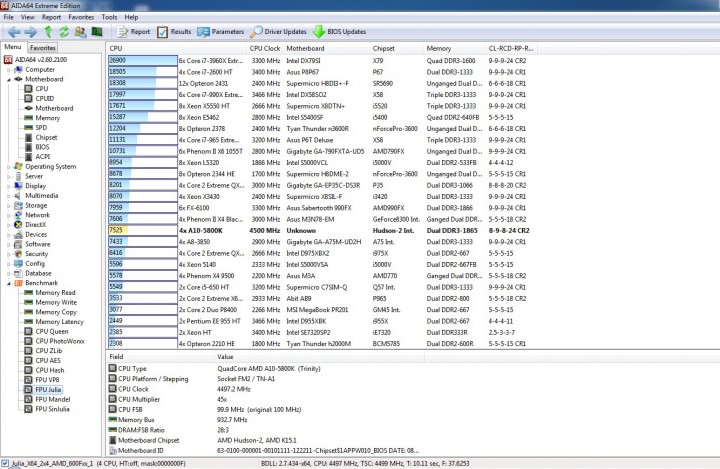Viewport: 720px width, 469px height.
Task: Open the CPU Queen benchmark
Action: tap(52, 331)
